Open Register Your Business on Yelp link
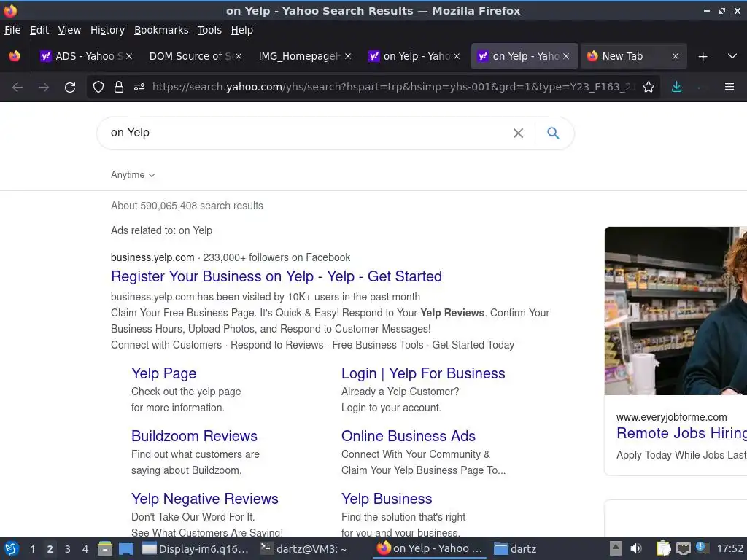Viewport: 747px width, 560px height. coord(276,276)
